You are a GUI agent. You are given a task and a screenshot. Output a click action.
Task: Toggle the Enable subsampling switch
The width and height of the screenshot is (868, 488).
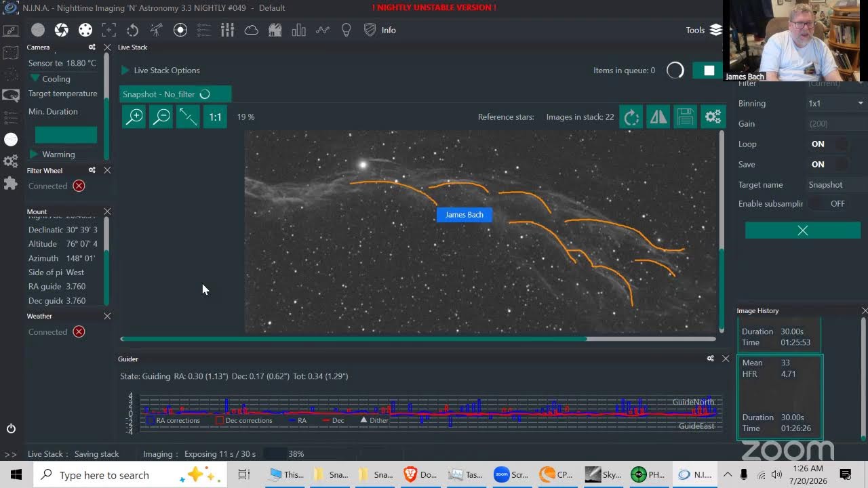tap(829, 203)
